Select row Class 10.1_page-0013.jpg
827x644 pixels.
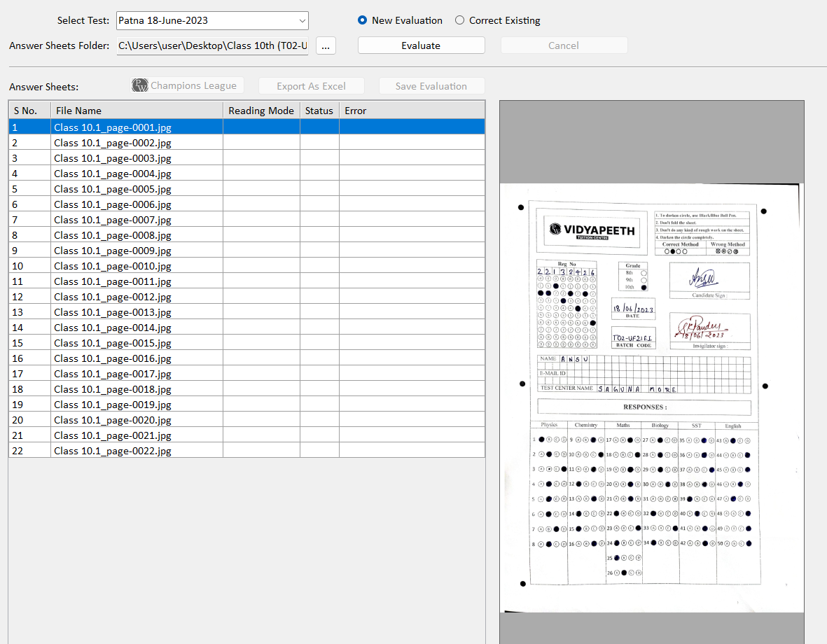[246, 311]
